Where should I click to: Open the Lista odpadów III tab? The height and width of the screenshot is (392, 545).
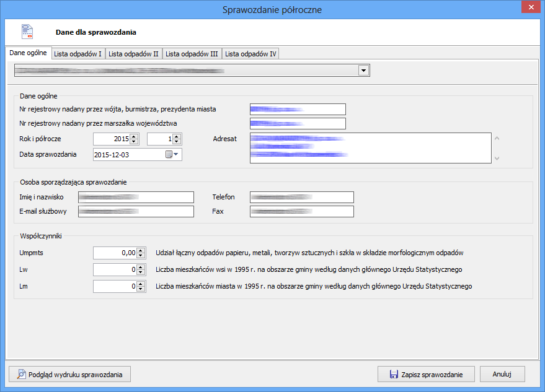click(192, 54)
